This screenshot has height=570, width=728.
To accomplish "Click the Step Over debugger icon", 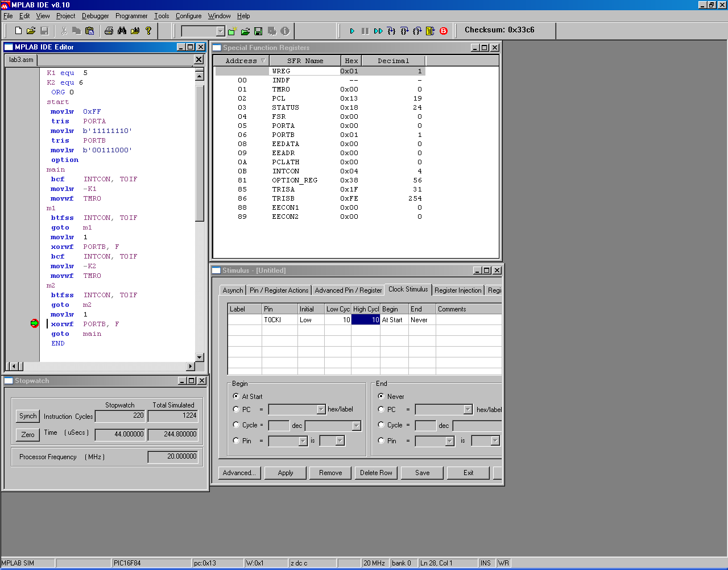I will pyautogui.click(x=404, y=31).
